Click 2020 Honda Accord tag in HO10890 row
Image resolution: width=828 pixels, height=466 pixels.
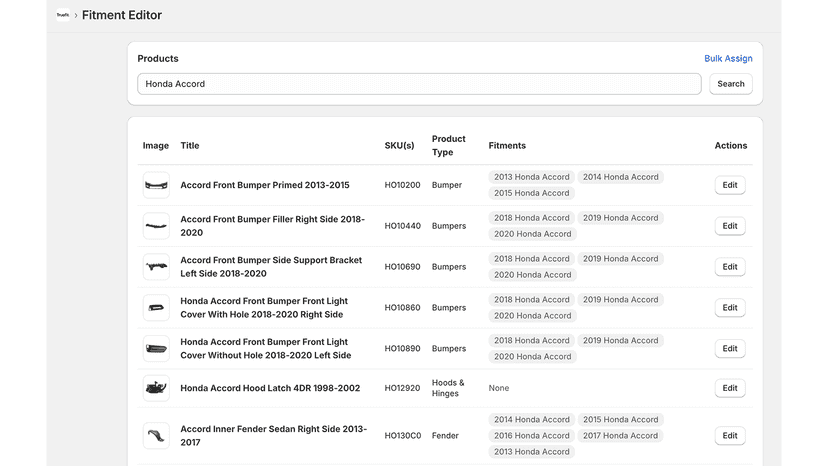[x=532, y=357]
